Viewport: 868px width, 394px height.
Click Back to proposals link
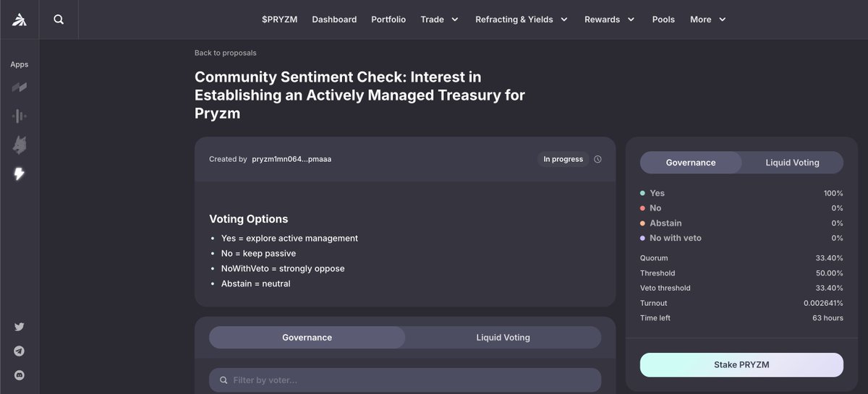(x=225, y=53)
